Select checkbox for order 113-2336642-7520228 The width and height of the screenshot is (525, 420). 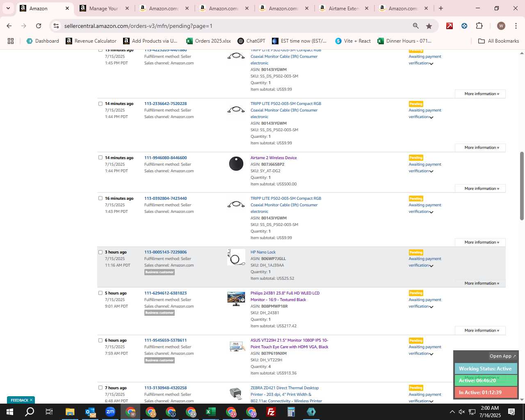(x=100, y=104)
